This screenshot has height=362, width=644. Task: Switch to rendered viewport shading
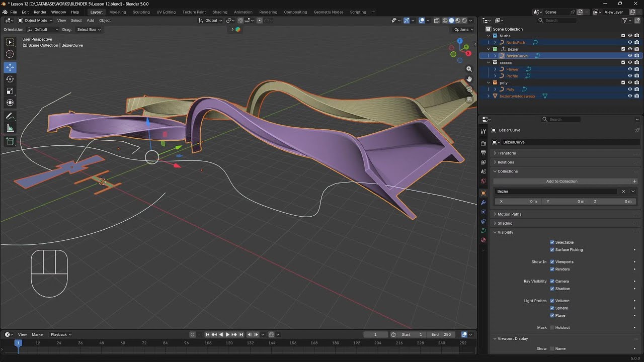pos(464,21)
